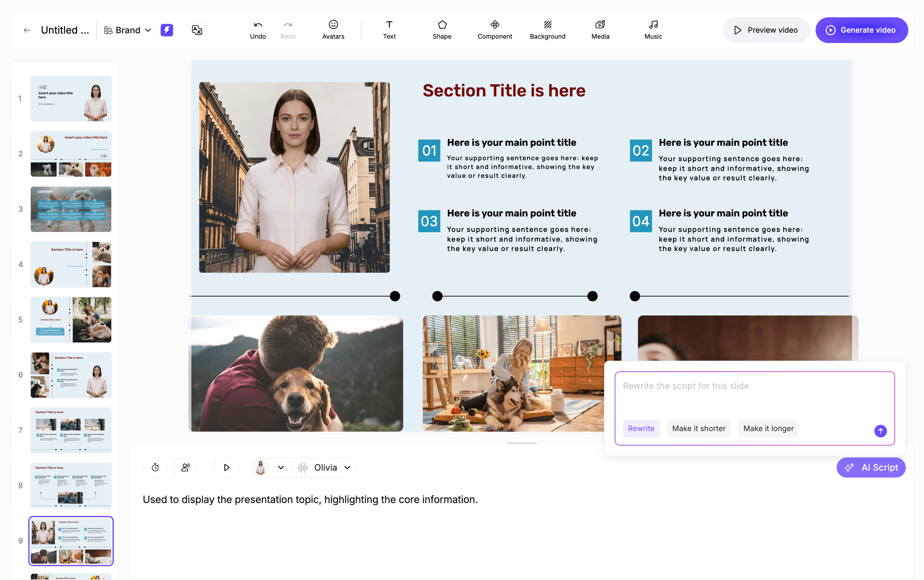Image resolution: width=924 pixels, height=580 pixels.
Task: Select the Shape tool
Action: 442,30
